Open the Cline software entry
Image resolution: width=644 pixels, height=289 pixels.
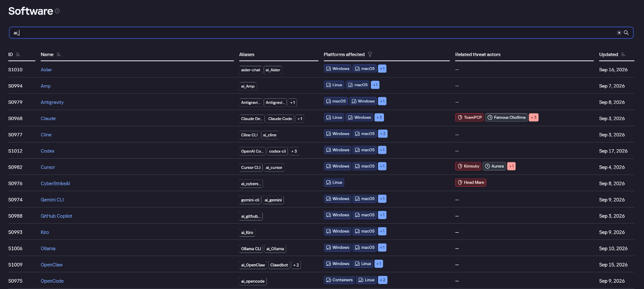(x=46, y=134)
